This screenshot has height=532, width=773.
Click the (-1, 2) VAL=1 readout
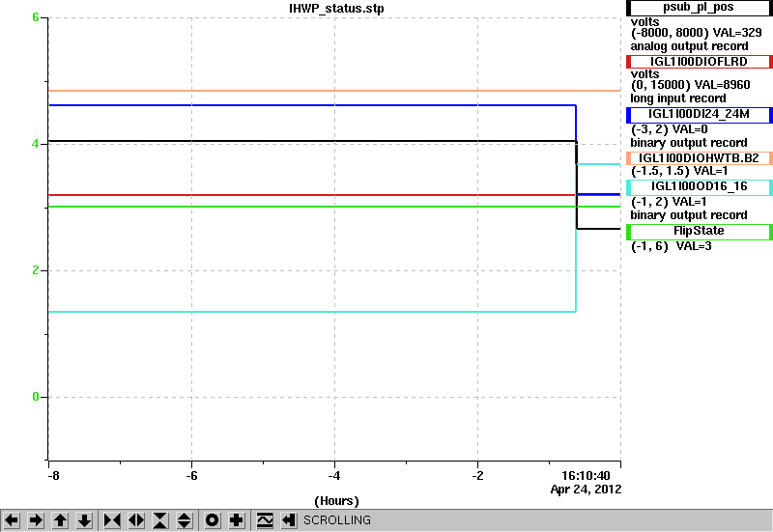(669, 202)
